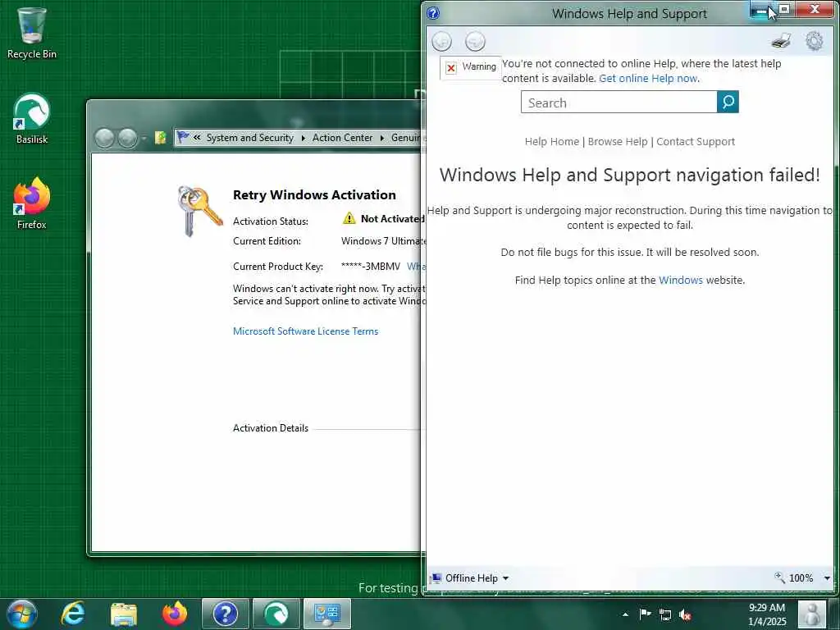Click the product key text *****-3MBMV
The image size is (840, 630).
tap(370, 267)
